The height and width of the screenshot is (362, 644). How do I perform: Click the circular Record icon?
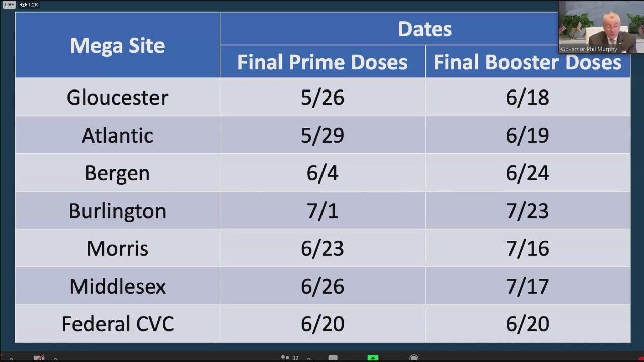pos(414,358)
